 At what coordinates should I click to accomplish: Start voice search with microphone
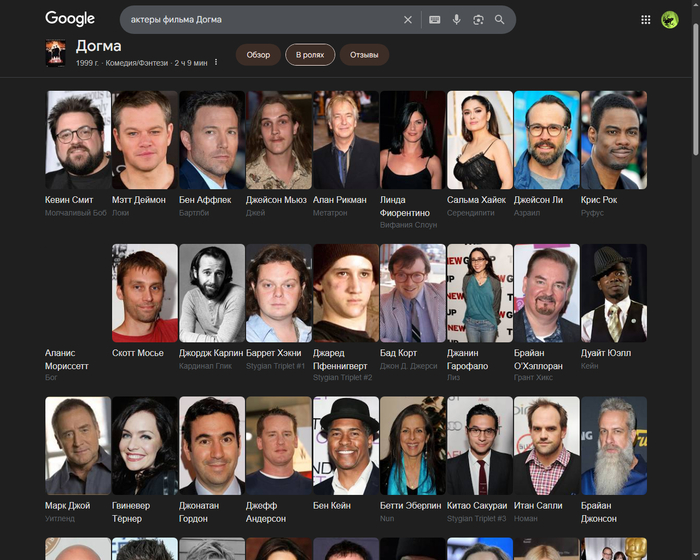point(457,19)
